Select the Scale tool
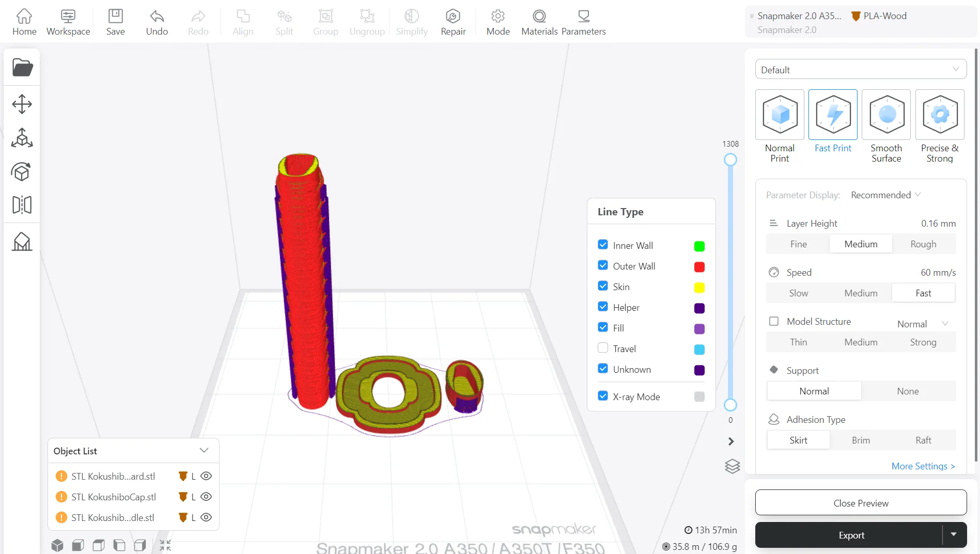 22,138
